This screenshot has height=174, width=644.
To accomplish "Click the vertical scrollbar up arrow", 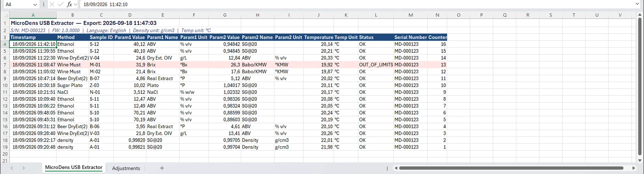I will (640, 14).
